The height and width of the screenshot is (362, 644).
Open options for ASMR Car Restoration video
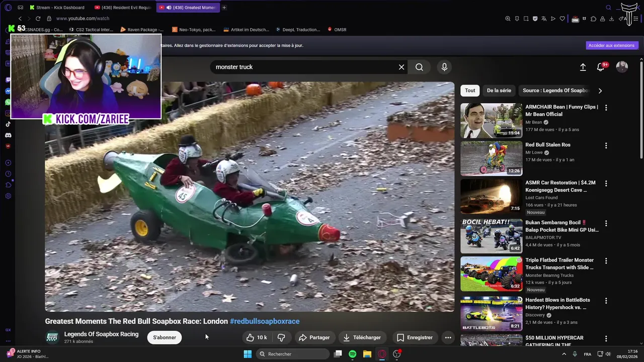click(606, 184)
